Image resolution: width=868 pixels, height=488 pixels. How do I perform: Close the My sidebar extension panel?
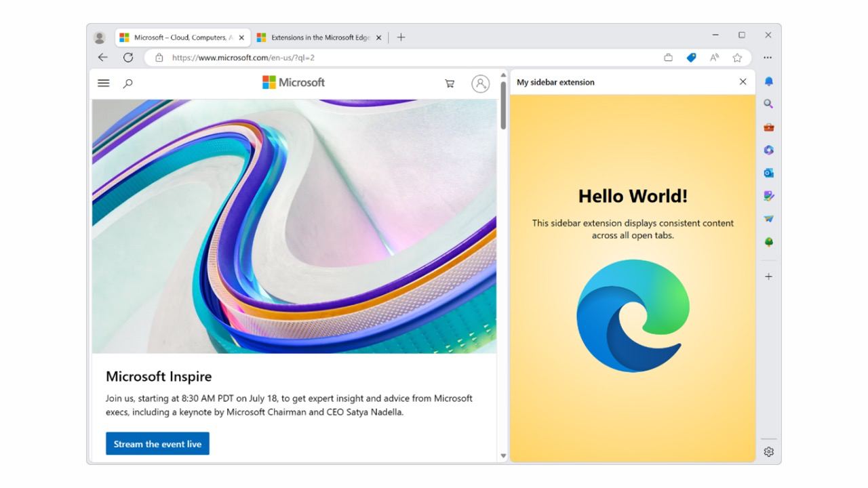coord(743,82)
